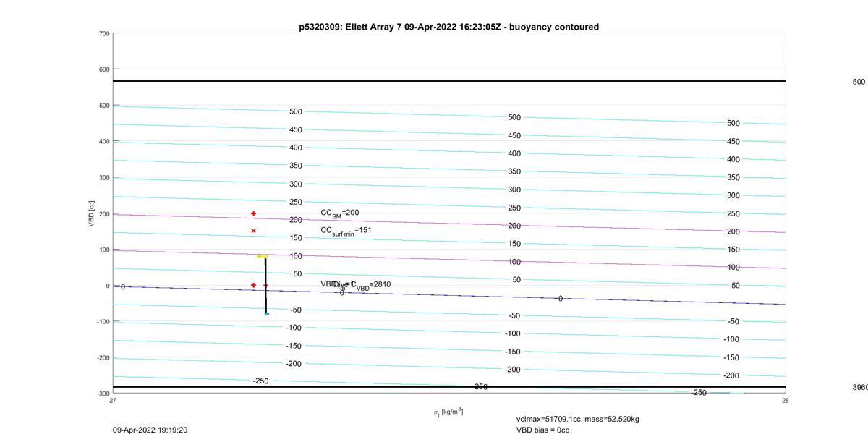Viewport: 868px width, 442px height.
Task: Click the 27 x-axis tick label
Action: point(113,400)
